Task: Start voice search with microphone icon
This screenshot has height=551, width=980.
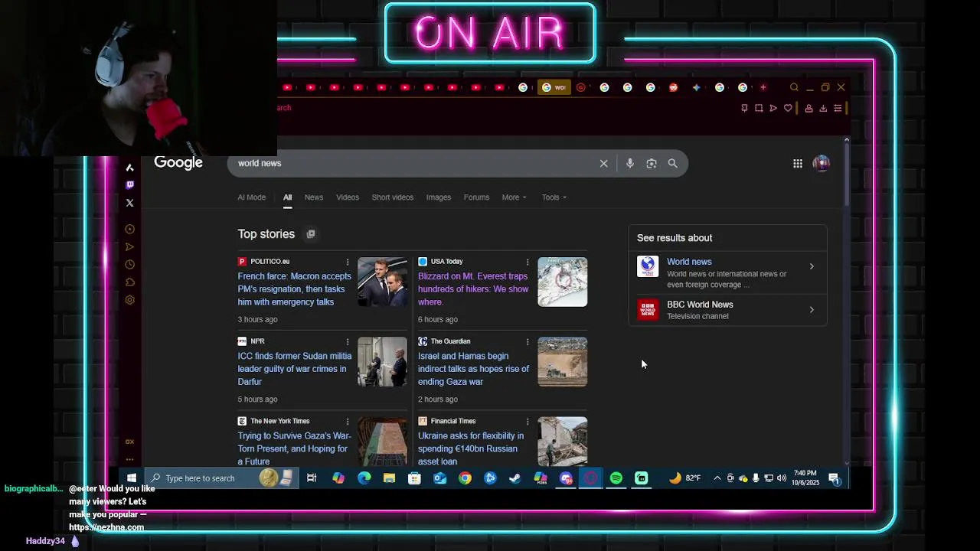Action: coord(629,163)
